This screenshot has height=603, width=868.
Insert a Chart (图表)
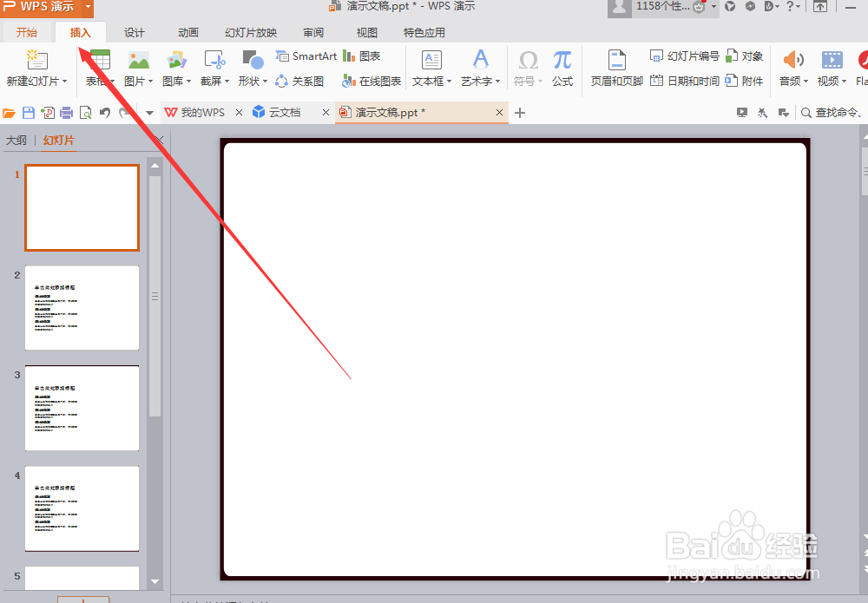pyautogui.click(x=361, y=56)
